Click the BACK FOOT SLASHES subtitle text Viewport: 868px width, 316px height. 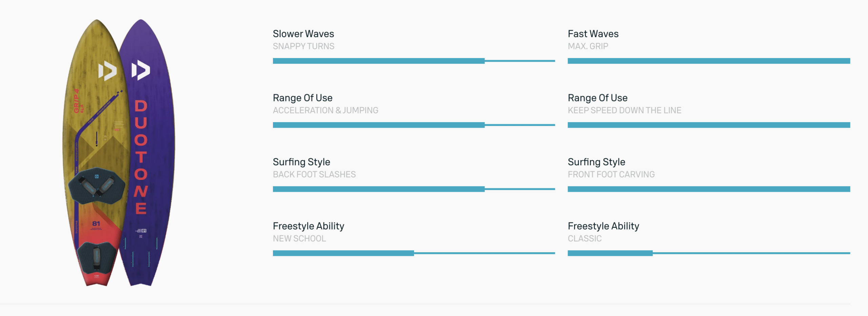pos(314,174)
